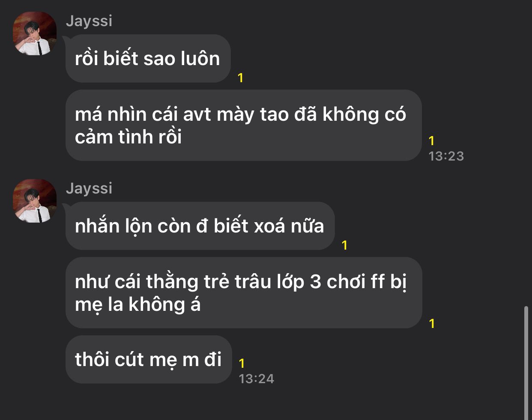The image size is (532, 420).
Task: Click the 13:23 timestamp
Action: [x=446, y=156]
